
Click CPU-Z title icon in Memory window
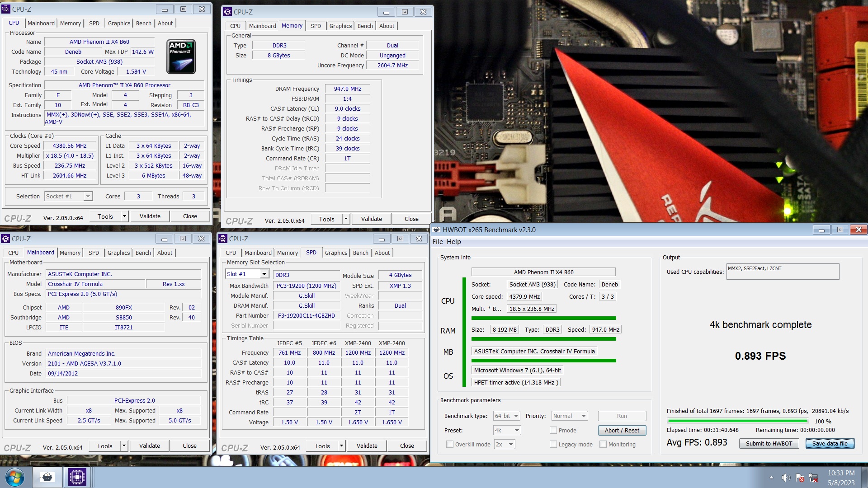click(x=227, y=12)
